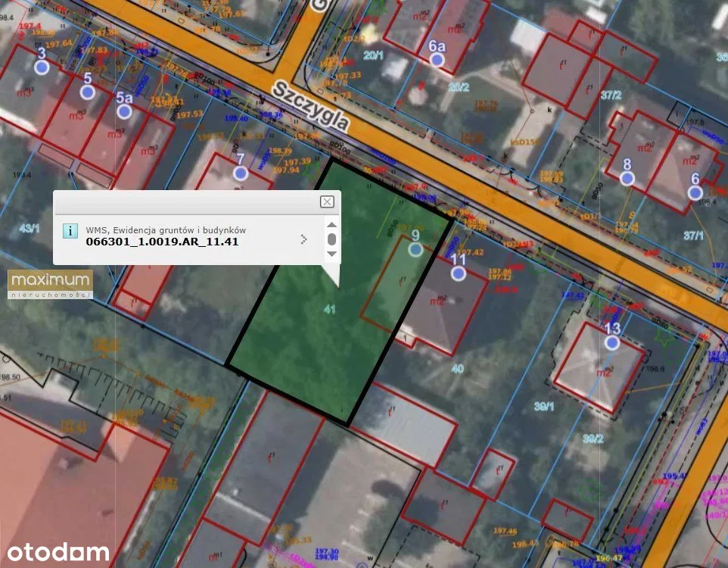Click address point 11 circle
This screenshot has height=568, width=728.
pos(459,273)
